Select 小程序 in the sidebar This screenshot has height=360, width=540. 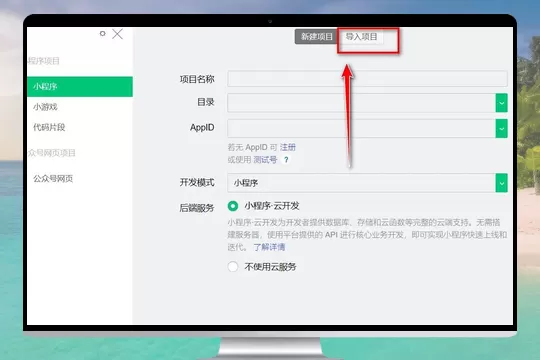(x=80, y=86)
